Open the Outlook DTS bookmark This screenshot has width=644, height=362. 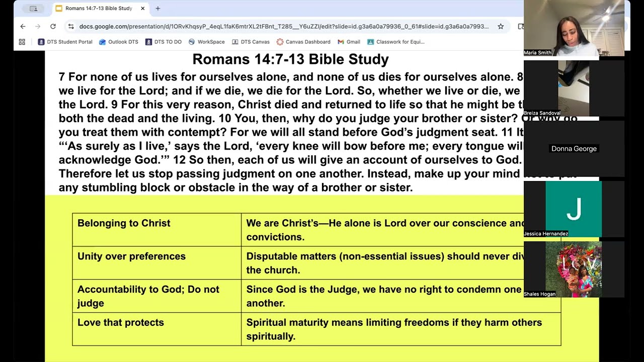pos(119,42)
